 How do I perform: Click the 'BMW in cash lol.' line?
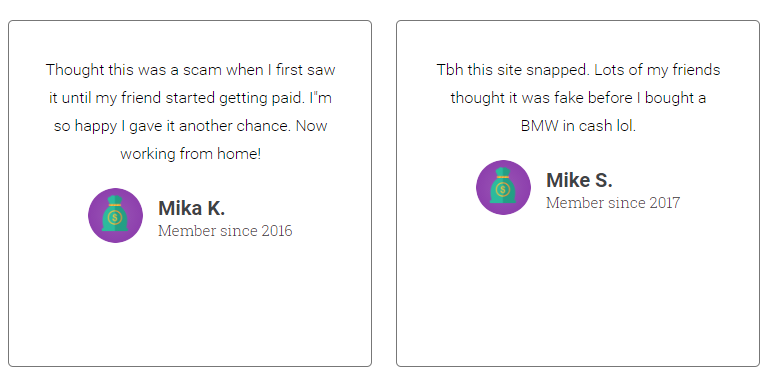click(578, 126)
